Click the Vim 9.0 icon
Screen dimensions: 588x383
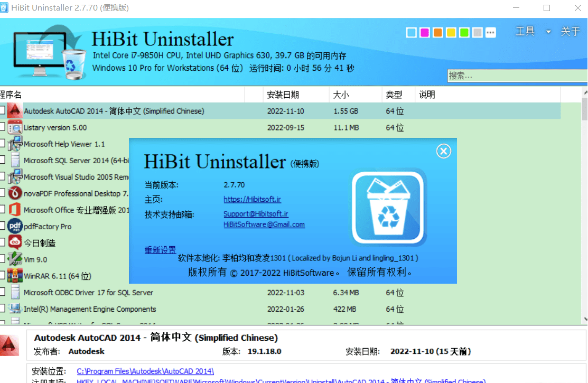coord(15,259)
